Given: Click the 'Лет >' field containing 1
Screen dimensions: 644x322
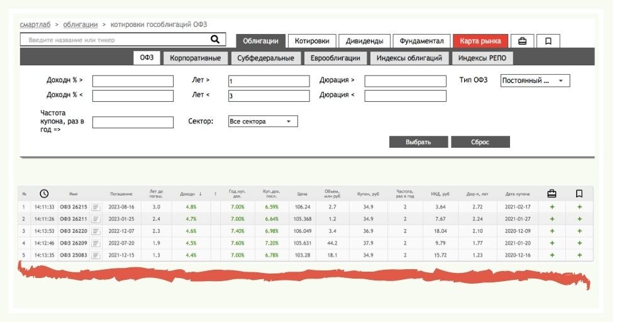Looking at the screenshot, I should [269, 81].
